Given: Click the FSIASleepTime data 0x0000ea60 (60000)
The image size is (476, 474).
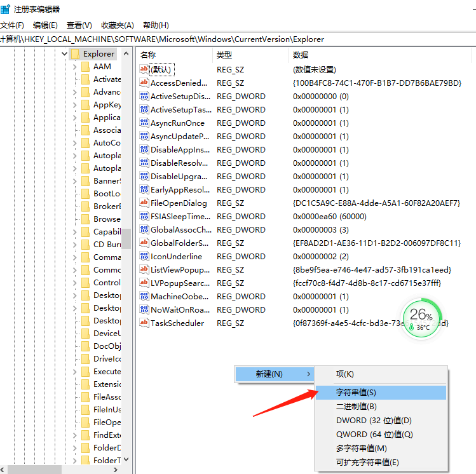Looking at the screenshot, I should pyautogui.click(x=330, y=217).
